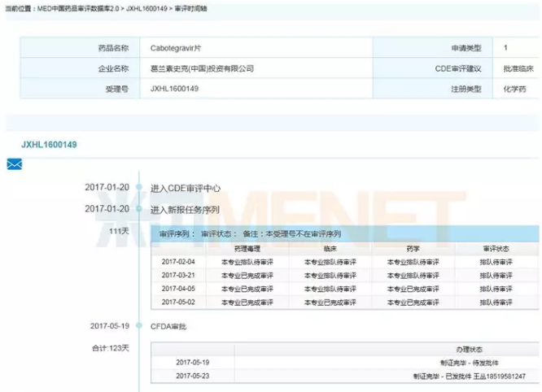Click the CFDA审批 timeline entry
542x392 pixels.
(168, 326)
